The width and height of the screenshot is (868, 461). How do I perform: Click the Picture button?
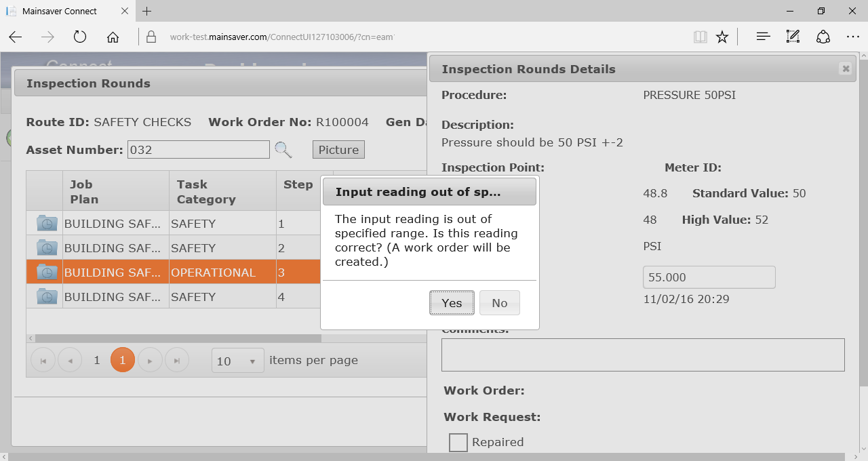tap(338, 150)
